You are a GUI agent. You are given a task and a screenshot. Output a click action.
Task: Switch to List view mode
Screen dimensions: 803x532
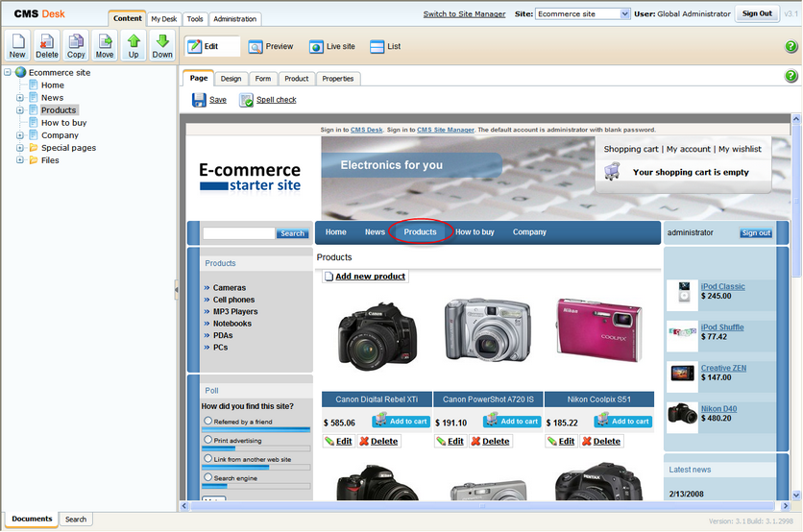point(385,47)
